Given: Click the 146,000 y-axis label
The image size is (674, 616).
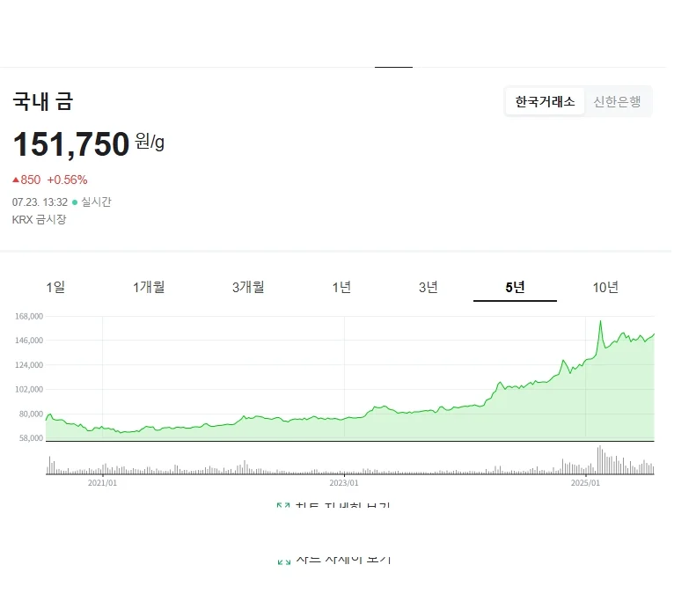Looking at the screenshot, I should (29, 341).
